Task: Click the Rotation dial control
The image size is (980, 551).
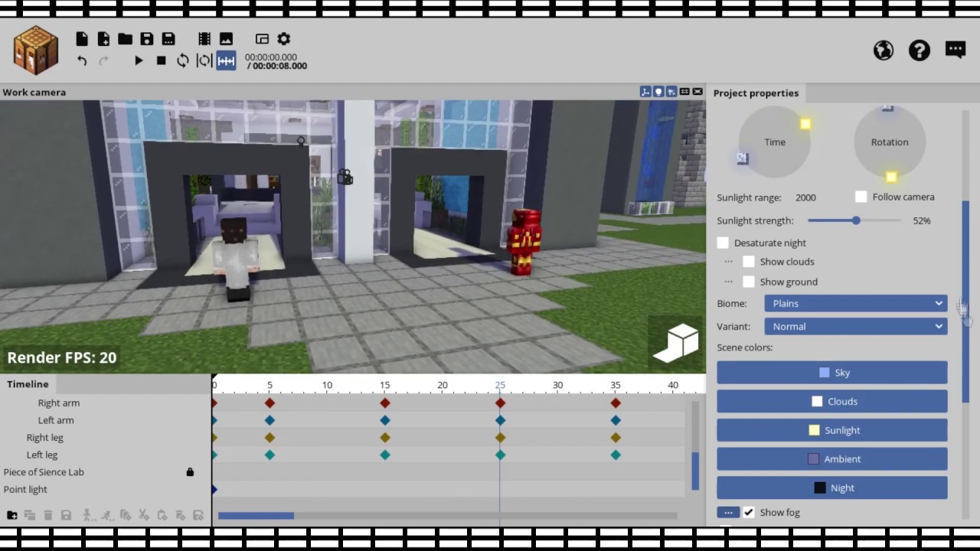Action: [x=890, y=142]
